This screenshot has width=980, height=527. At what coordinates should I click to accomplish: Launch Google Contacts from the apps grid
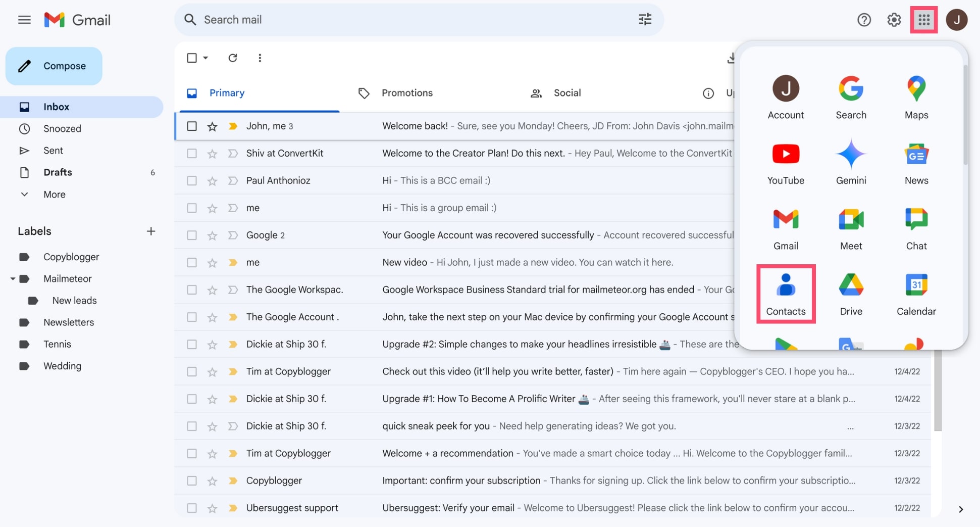click(786, 293)
